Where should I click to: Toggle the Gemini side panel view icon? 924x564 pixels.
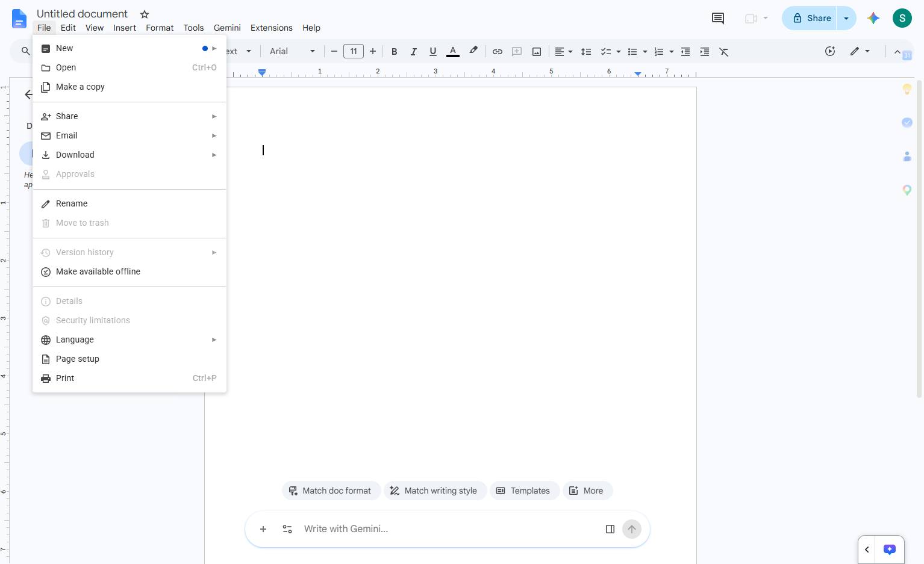pyautogui.click(x=610, y=529)
